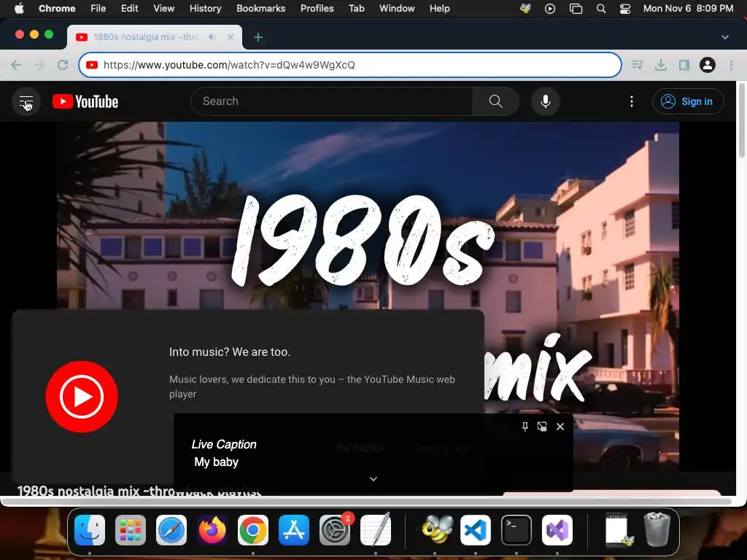Open Finder from the dock
Image resolution: width=747 pixels, height=560 pixels.
click(90, 530)
